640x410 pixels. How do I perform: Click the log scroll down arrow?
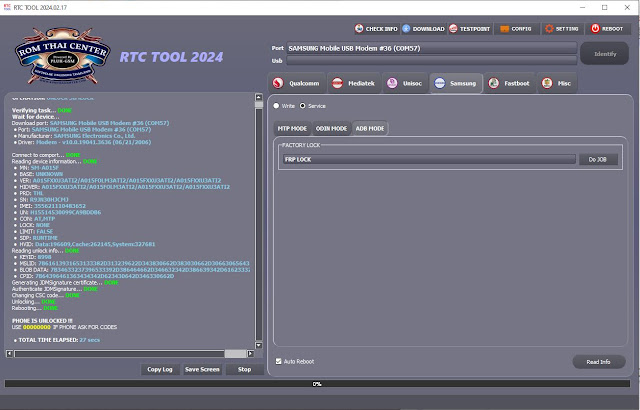[x=258, y=345]
